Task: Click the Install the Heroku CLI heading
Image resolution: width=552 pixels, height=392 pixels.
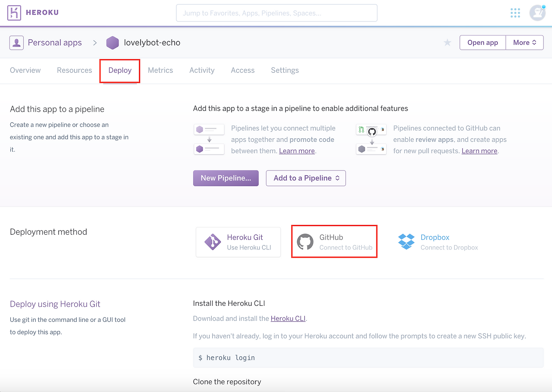Action: click(x=229, y=303)
